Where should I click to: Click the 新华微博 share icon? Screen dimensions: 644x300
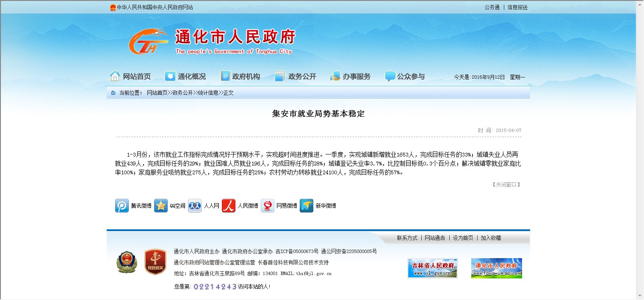click(x=307, y=206)
